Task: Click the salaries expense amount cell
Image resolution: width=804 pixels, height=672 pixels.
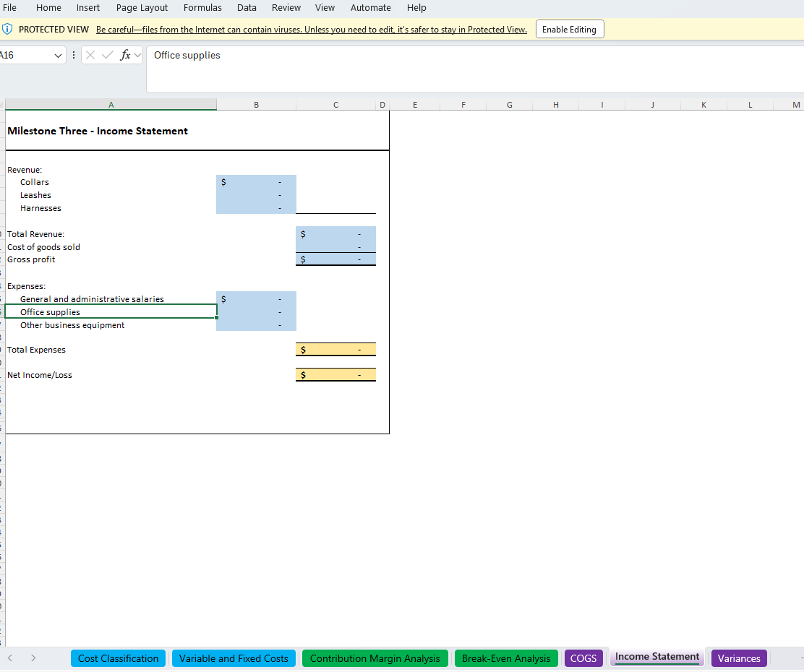Action: (x=257, y=299)
